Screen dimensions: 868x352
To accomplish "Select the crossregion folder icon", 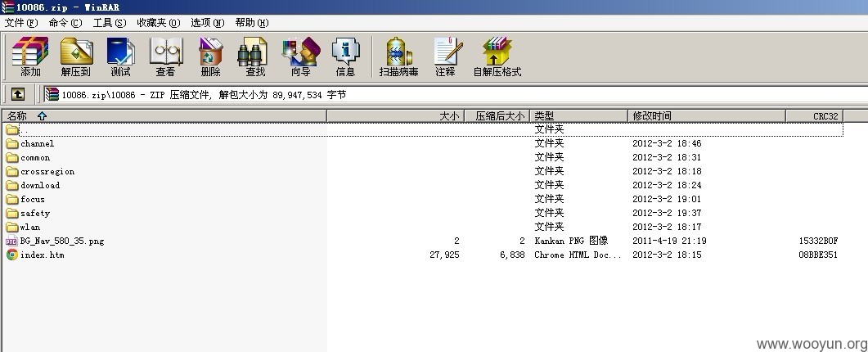I will [x=12, y=172].
